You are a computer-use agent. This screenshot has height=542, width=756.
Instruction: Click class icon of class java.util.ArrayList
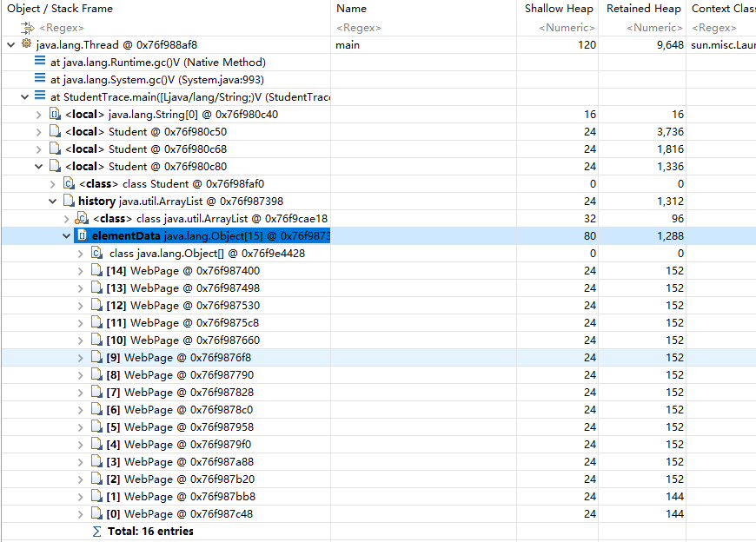tap(82, 218)
